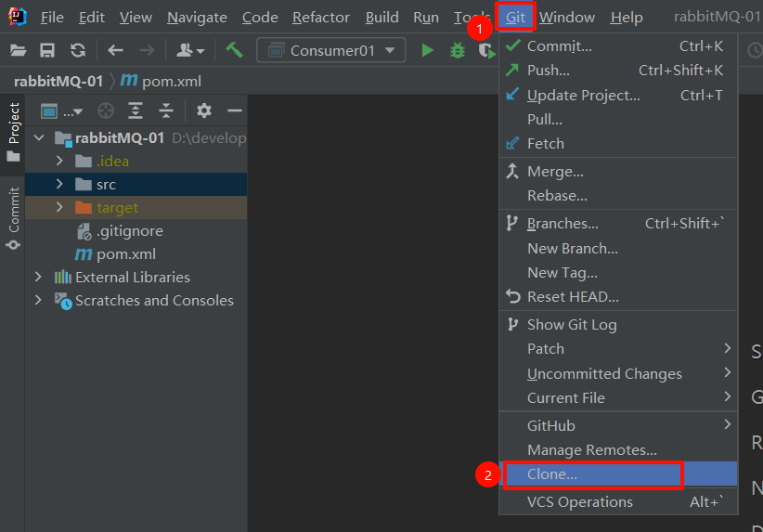Open the Edit menu
The width and height of the screenshot is (763, 532).
coord(92,18)
